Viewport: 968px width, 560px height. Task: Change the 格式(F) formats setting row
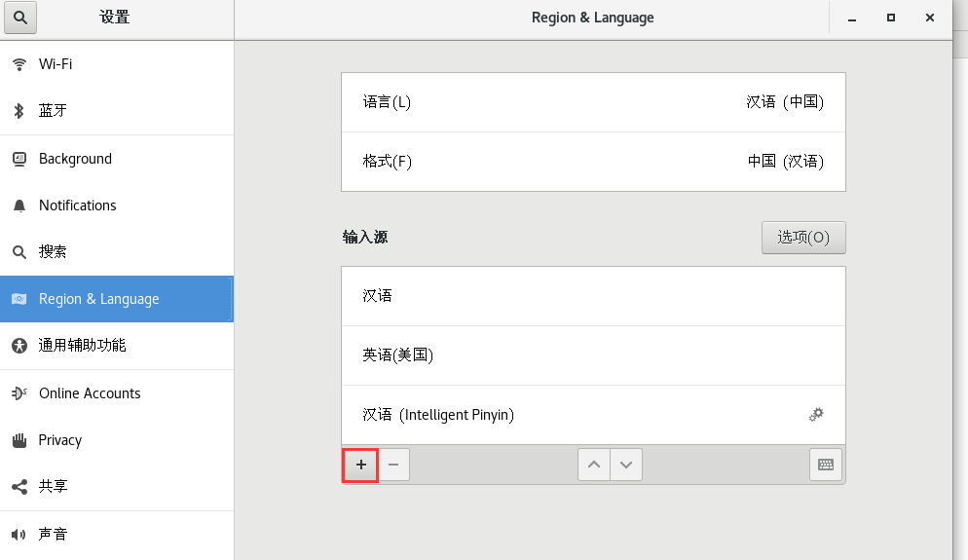coord(593,162)
